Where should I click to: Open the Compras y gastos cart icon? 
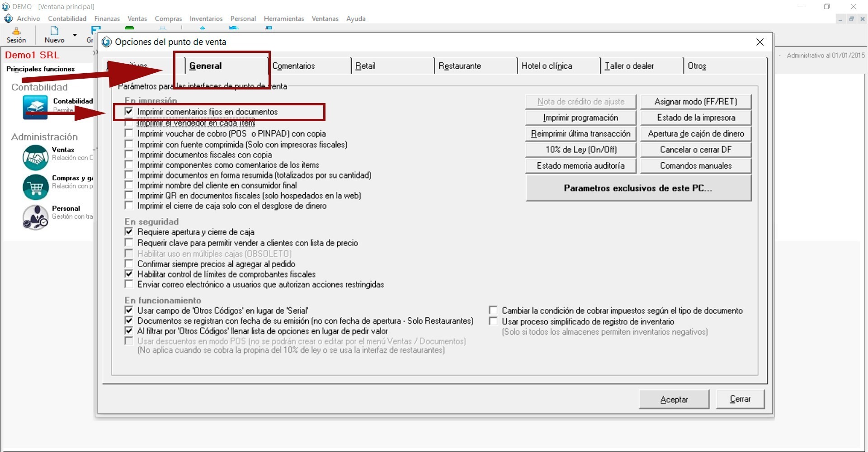(x=35, y=186)
